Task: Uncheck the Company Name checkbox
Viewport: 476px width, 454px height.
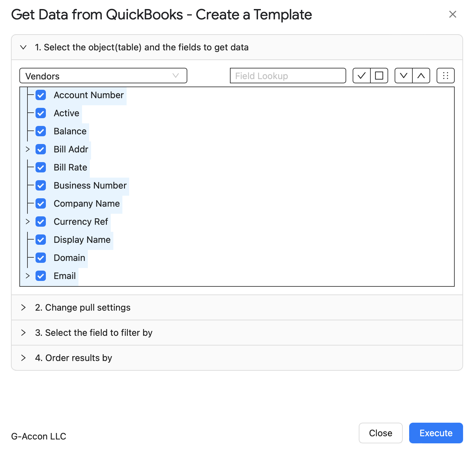Action: [x=41, y=203]
